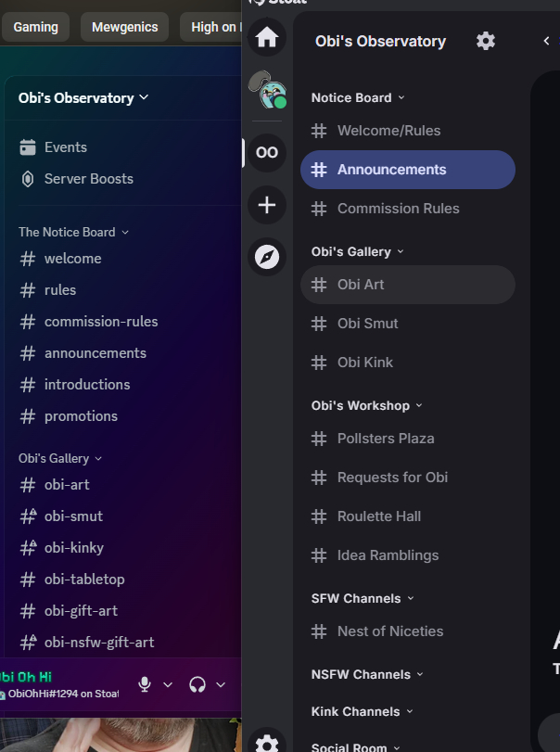Mute the microphone

click(x=145, y=684)
